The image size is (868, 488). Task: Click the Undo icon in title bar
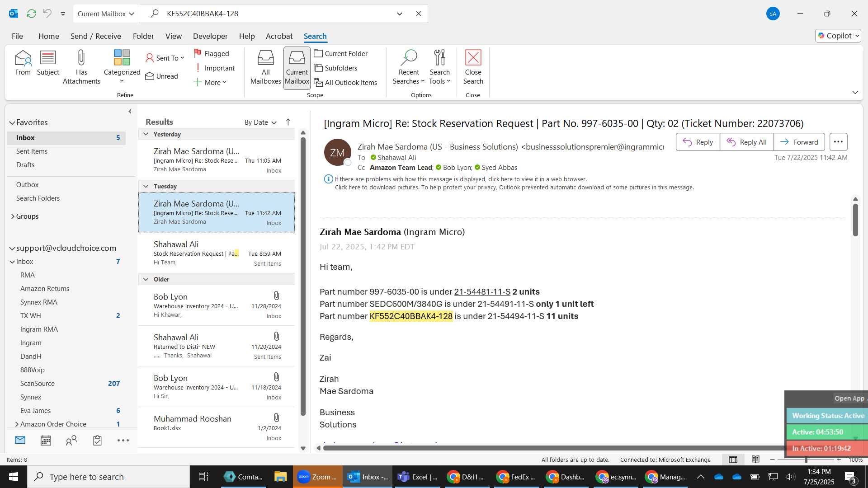47,14
